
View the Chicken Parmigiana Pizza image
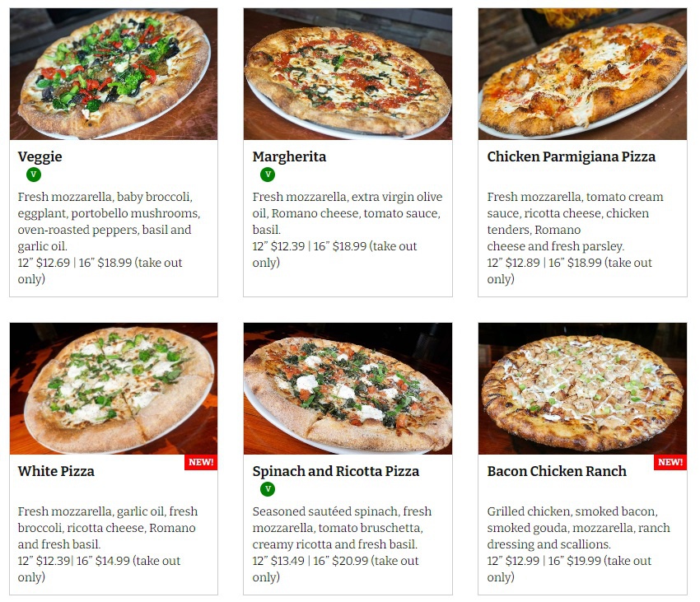[582, 73]
